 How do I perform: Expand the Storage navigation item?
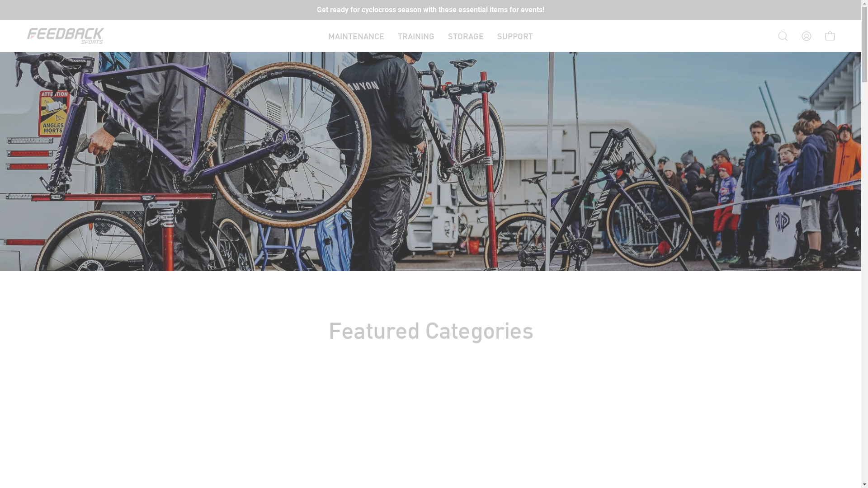point(465,36)
